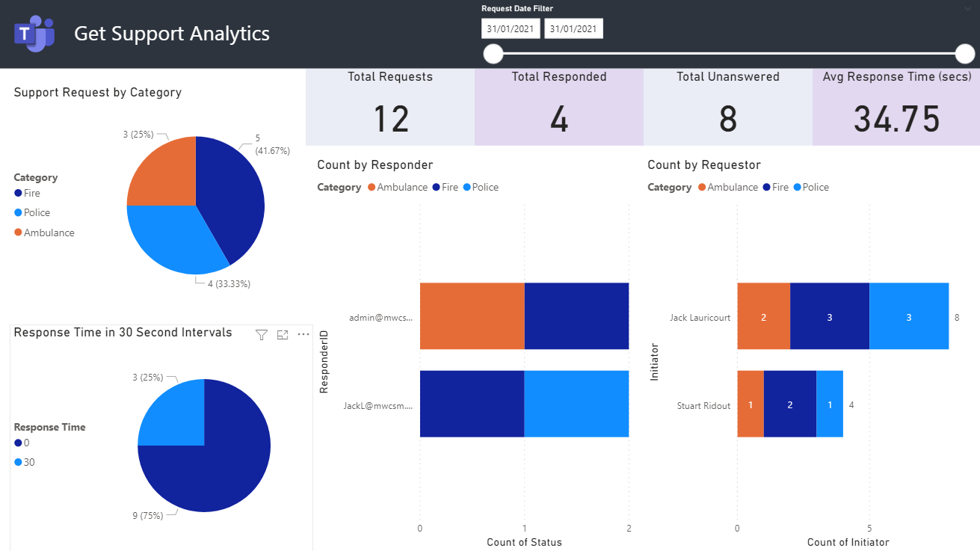The height and width of the screenshot is (551, 980).
Task: Click the Request Date Filter label
Action: click(x=517, y=9)
